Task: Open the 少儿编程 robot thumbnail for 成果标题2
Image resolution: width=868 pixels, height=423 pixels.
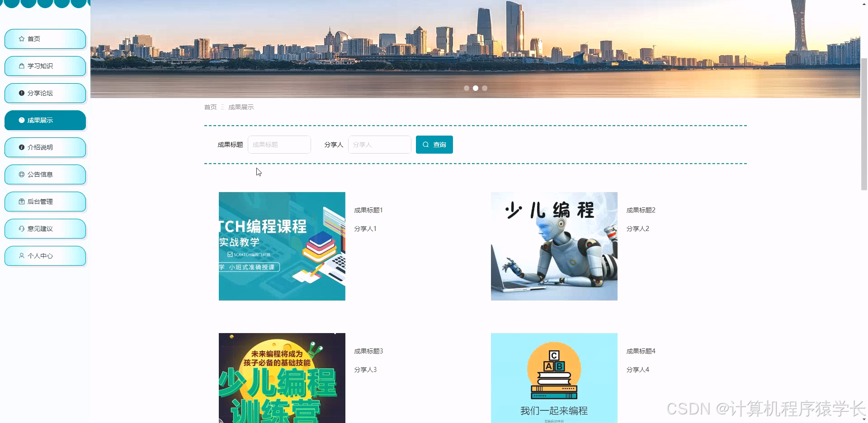Action: click(554, 246)
